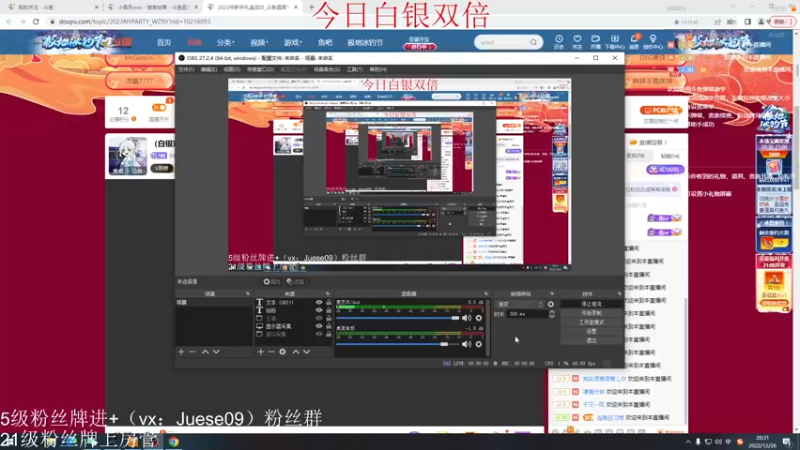Open OBS 视图(V) menu

[x=232, y=69]
